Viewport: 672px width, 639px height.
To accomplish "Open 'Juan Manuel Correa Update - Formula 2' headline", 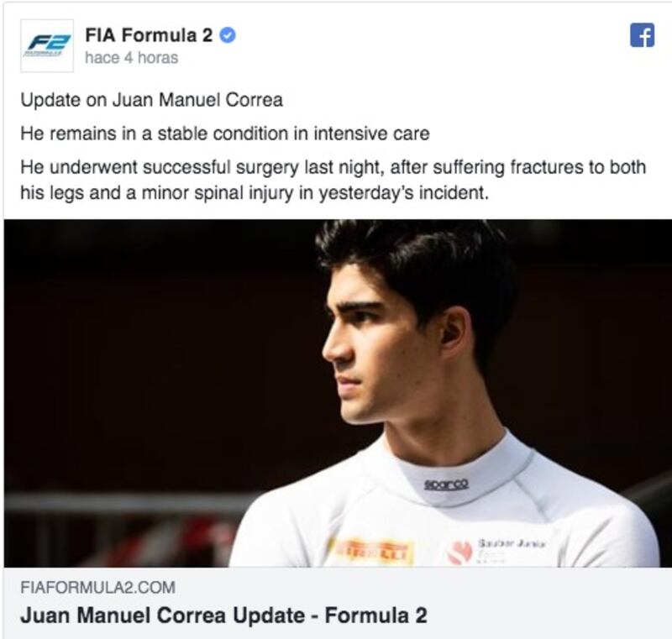I will [x=223, y=615].
